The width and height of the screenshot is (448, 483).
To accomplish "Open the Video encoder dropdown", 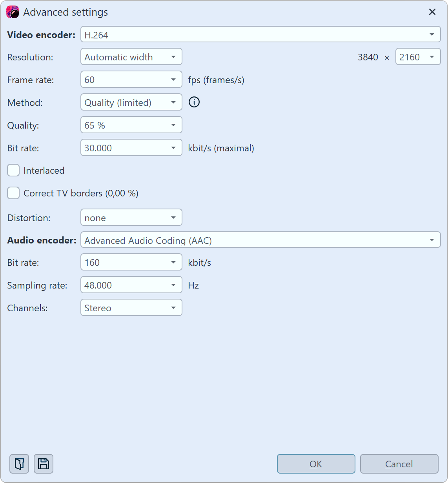I will (432, 34).
